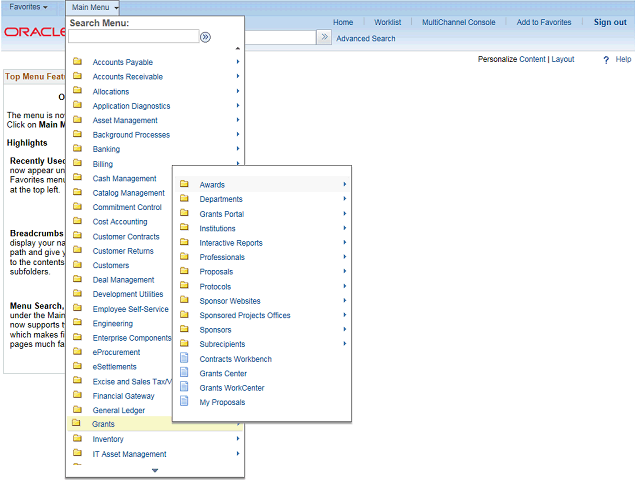Screen dimensions: 640x480
Task: Click the My Proposals page icon
Action: coord(183,402)
